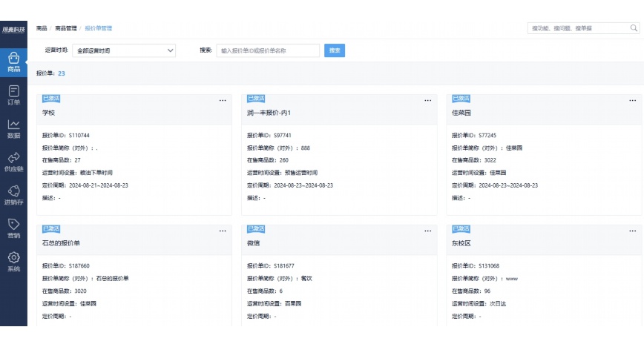644x347 pixels.
Task: Click 报价单简称 value 888
Action: pos(305,148)
